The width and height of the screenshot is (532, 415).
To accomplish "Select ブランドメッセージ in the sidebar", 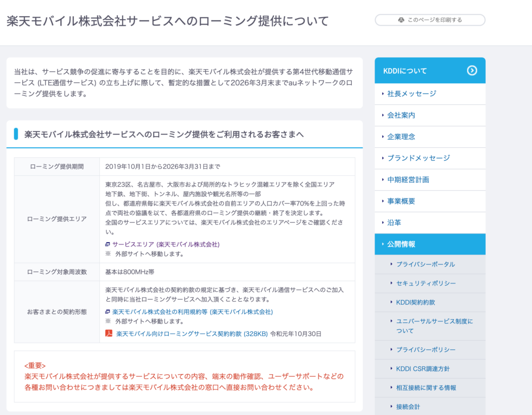I will point(430,158).
